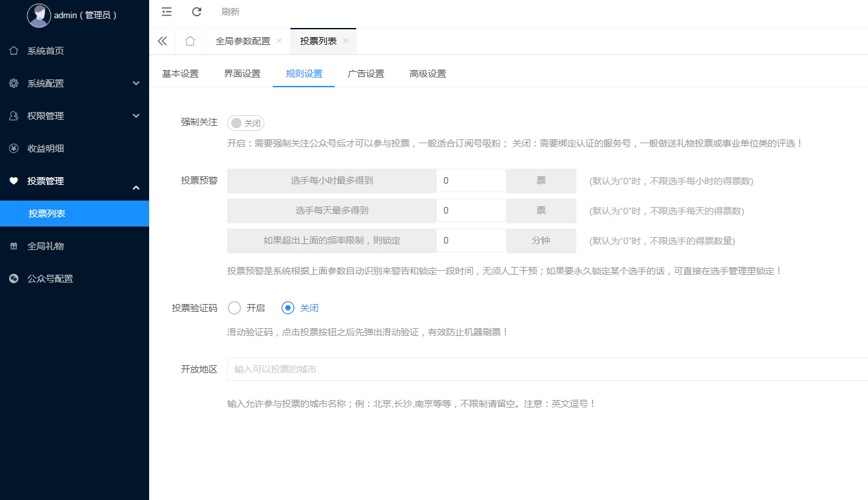Screen dimensions: 868x500
Task: Open 系统首页 in the sidebar
Action: pyautogui.click(x=46, y=51)
